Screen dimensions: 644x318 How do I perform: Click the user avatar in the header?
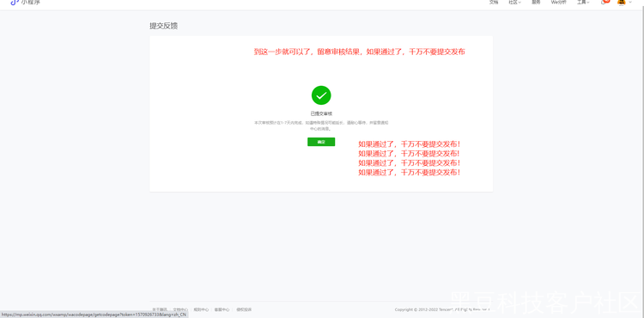pos(622,2)
